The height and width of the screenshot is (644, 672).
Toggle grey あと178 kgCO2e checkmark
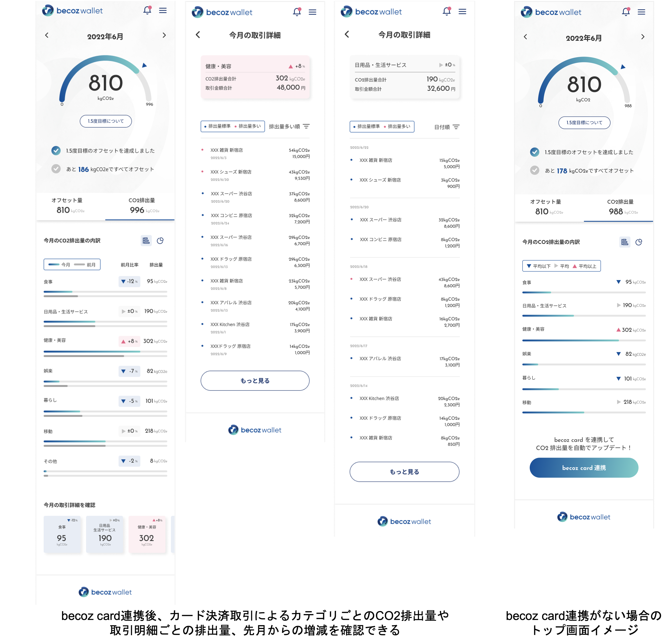534,170
